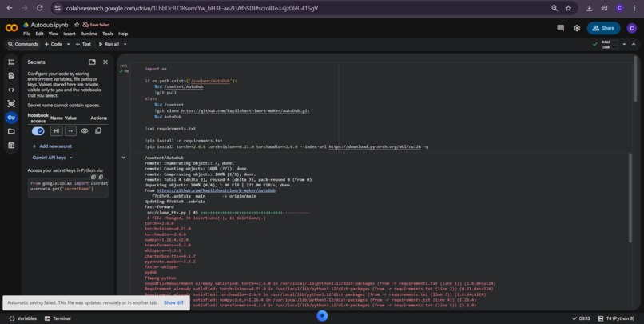644x324 pixels.
Task: Open the Data explorer sidebar icon
Action: [11, 104]
